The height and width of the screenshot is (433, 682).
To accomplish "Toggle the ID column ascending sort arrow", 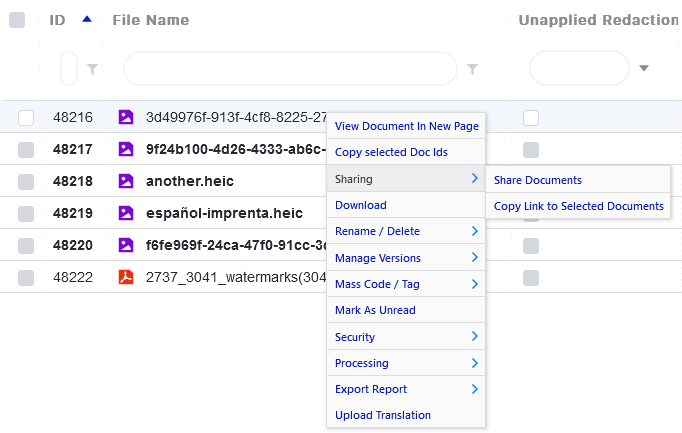I will 87,19.
